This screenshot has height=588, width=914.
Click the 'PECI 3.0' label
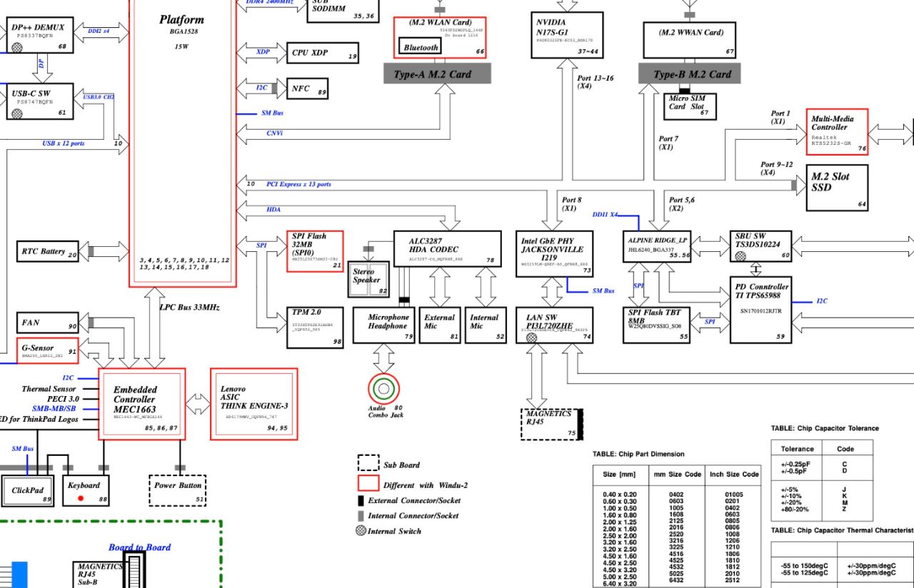coord(63,399)
